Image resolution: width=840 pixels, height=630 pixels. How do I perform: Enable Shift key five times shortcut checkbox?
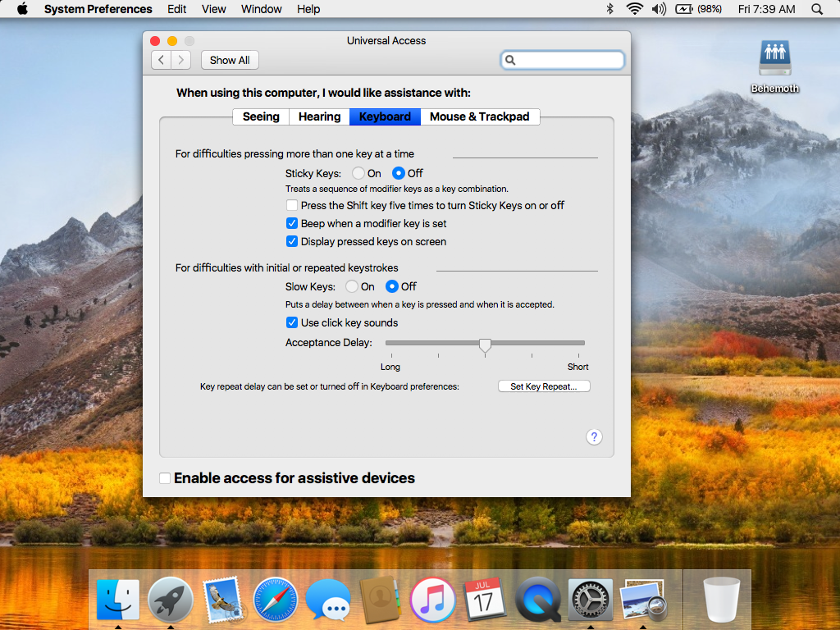pyautogui.click(x=292, y=206)
